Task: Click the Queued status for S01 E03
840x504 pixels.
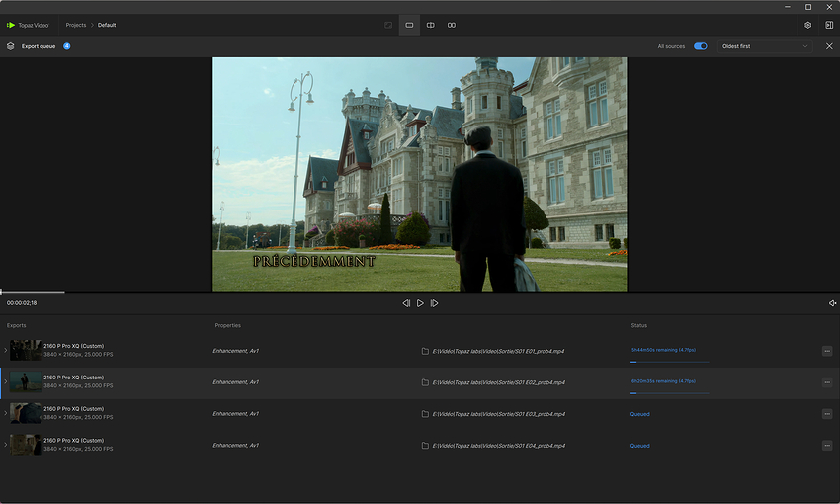Action: 639,414
